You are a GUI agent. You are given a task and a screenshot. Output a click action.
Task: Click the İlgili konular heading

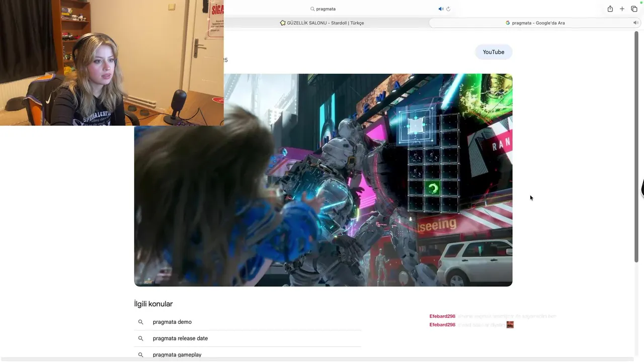[x=153, y=304]
